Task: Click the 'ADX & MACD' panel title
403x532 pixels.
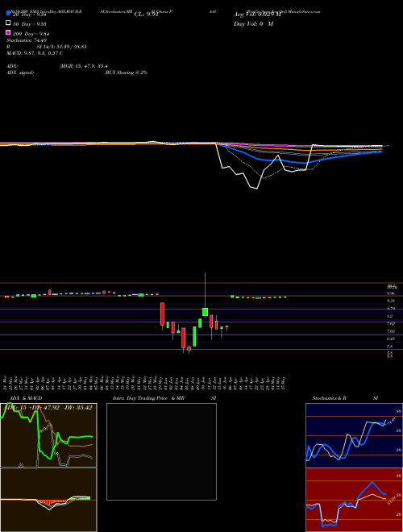Action: click(26, 398)
